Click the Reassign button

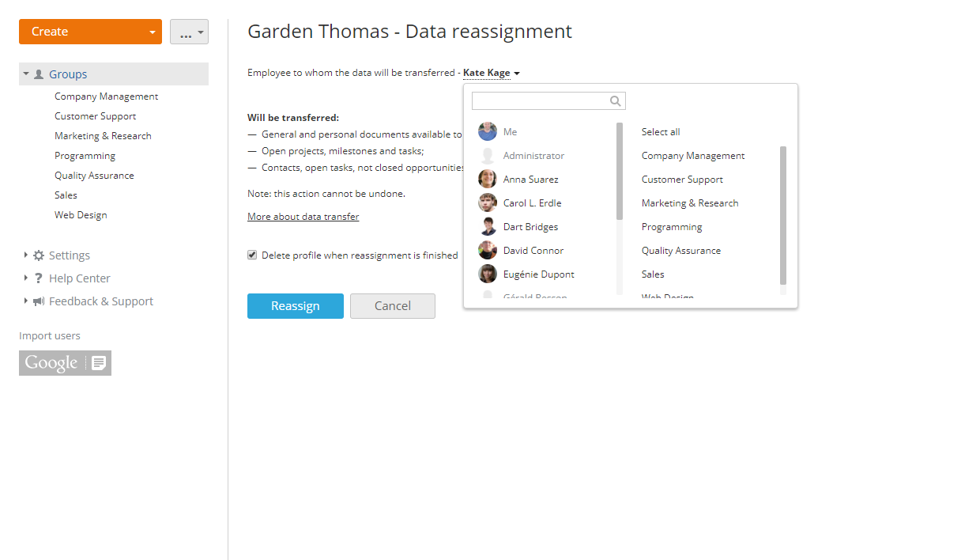coord(295,306)
